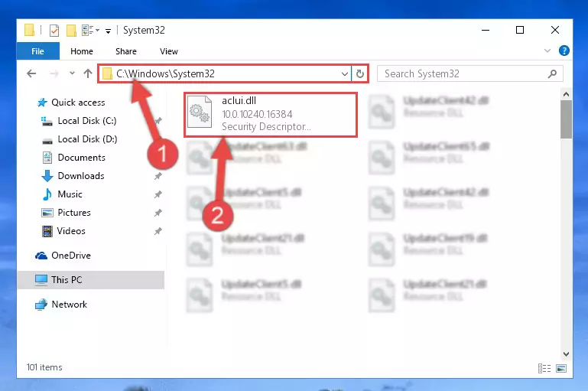Open Documents in the navigation pane
This screenshot has width=588, height=391.
pos(81,158)
